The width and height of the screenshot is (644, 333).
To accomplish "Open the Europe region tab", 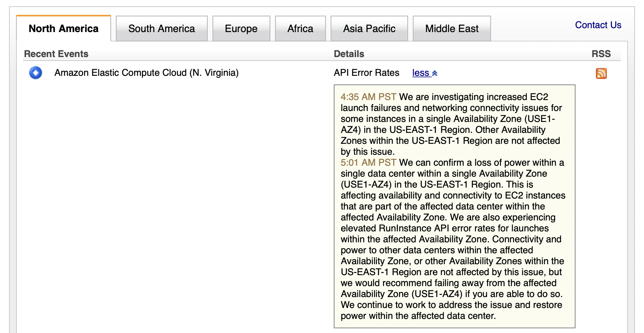I will pos(241,29).
